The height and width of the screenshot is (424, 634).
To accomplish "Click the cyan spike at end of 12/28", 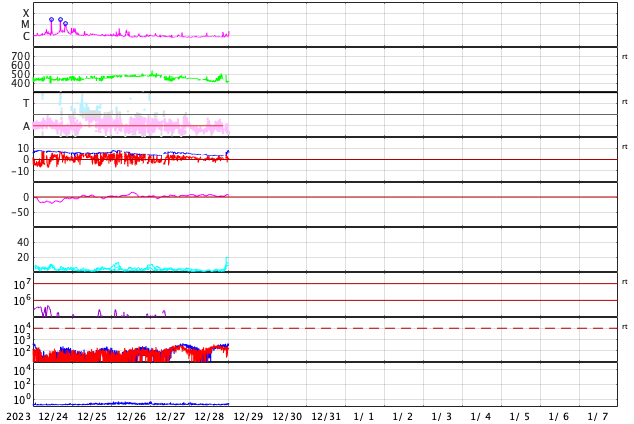I will pyautogui.click(x=227, y=263).
